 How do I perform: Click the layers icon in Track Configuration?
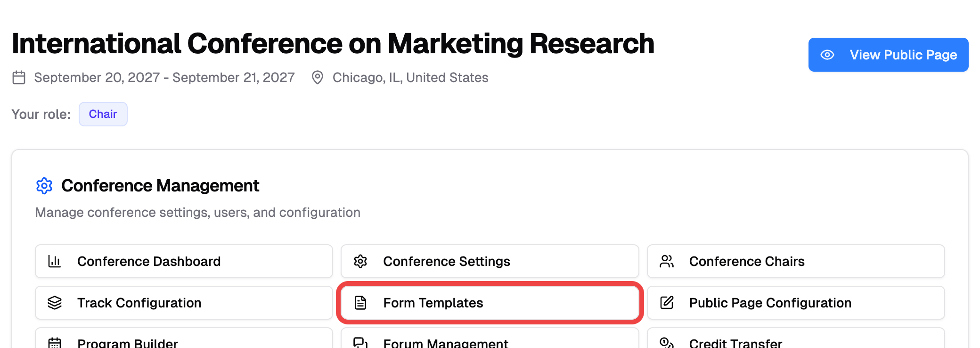pos(55,303)
